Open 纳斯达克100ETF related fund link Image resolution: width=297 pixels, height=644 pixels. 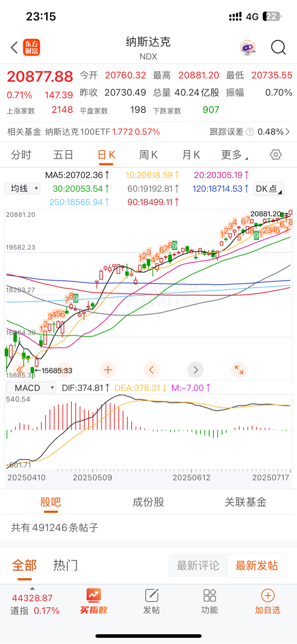[102, 132]
